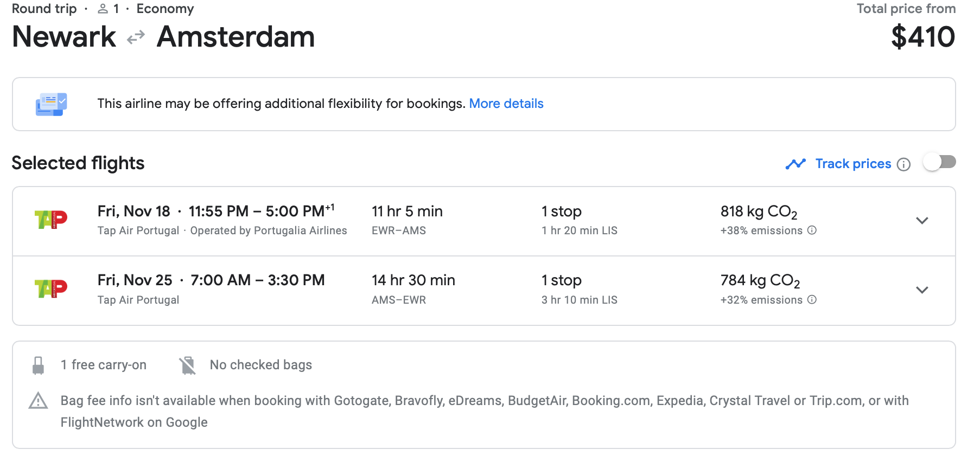Viewport: 980px width, 462px height.
Task: Open the More details link
Action: [506, 104]
